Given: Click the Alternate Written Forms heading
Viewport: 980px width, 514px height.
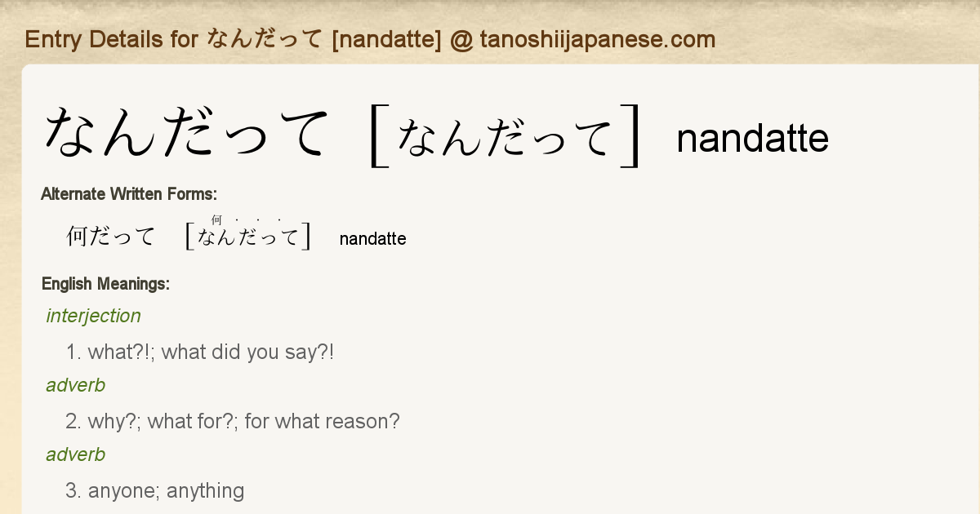Looking at the screenshot, I should click(x=129, y=194).
